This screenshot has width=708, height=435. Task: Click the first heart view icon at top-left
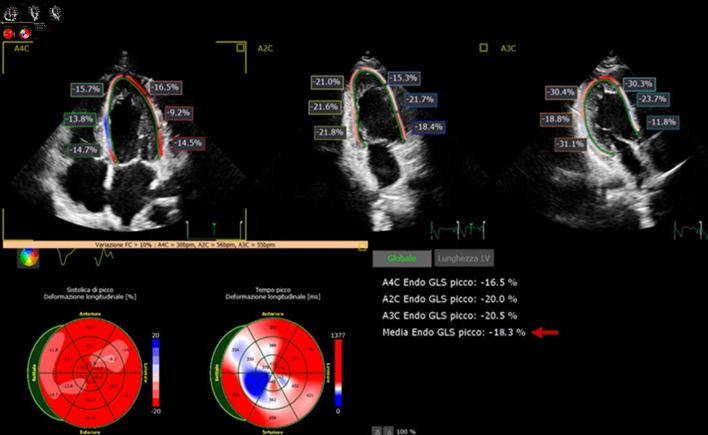tap(13, 15)
